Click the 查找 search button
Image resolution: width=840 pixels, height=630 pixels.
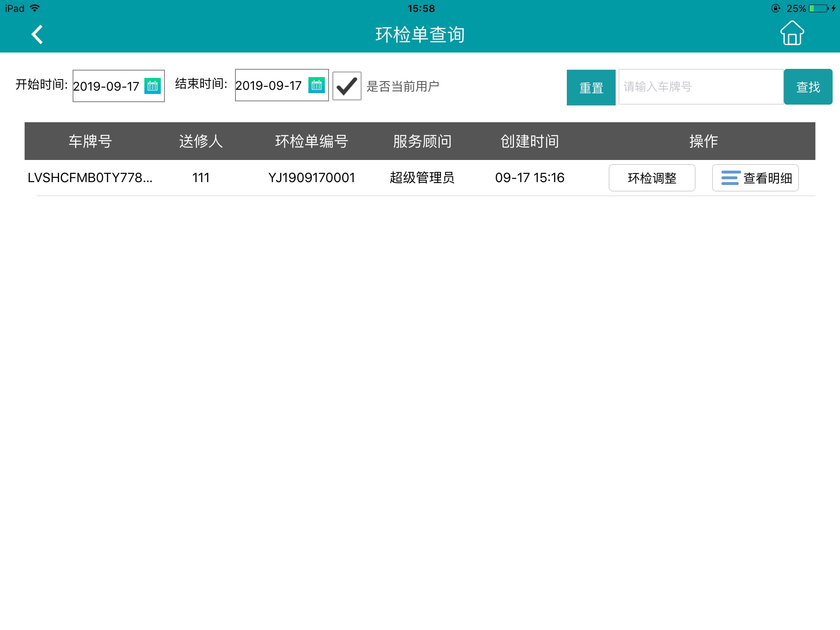tap(808, 87)
